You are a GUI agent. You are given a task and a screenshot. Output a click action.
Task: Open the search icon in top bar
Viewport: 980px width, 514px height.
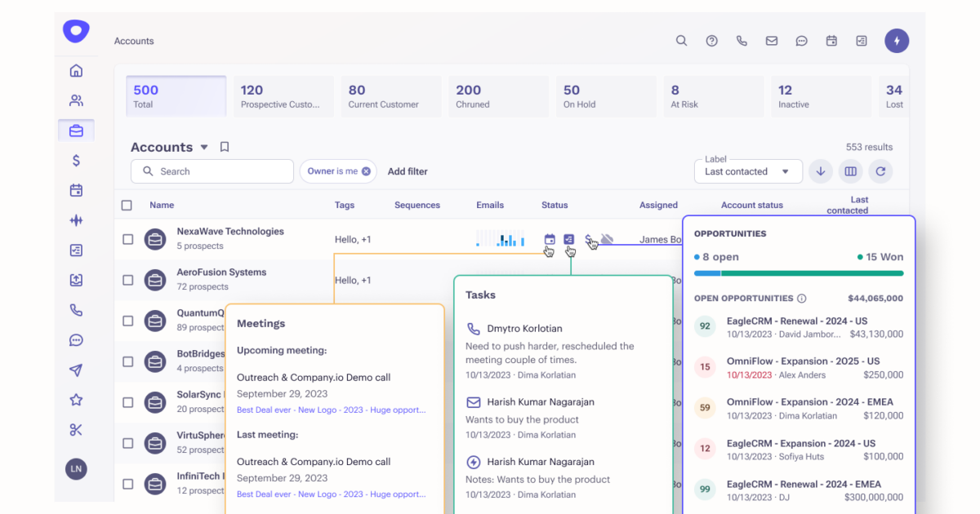point(681,41)
